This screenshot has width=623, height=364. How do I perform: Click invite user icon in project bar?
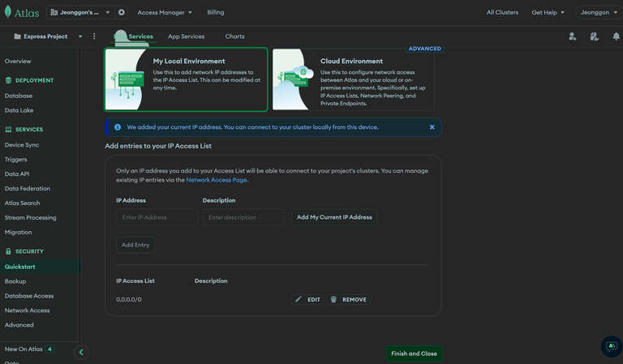(572, 36)
